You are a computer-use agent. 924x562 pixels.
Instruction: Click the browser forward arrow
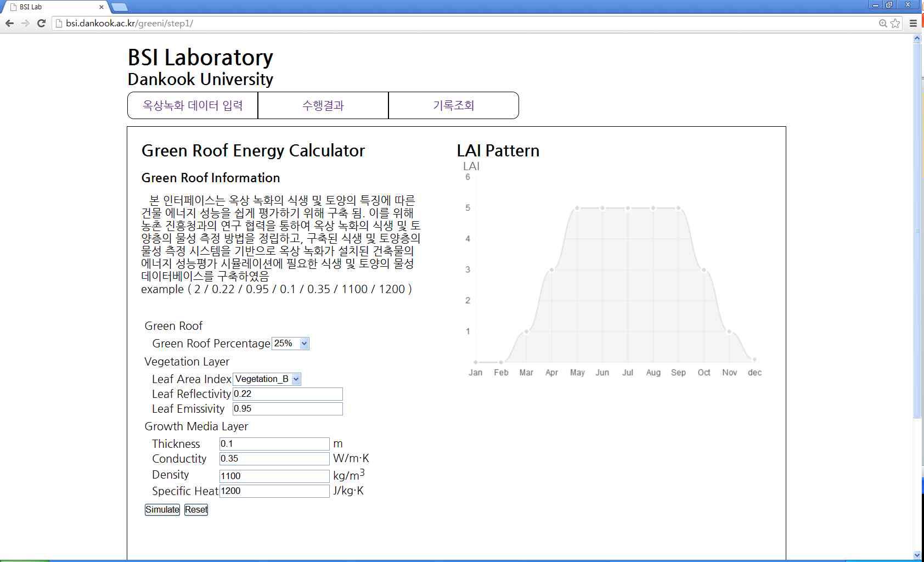[25, 23]
